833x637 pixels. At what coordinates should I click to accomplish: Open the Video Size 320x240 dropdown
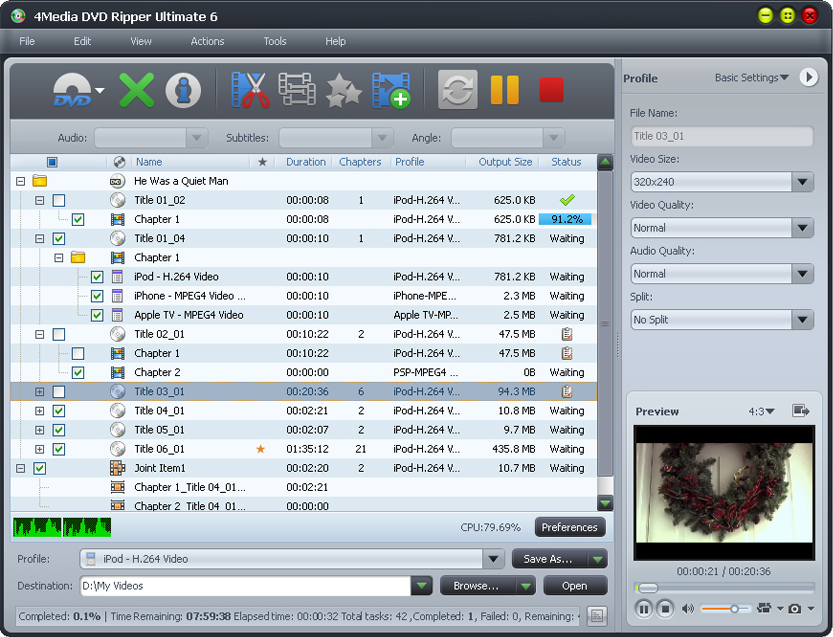[721, 182]
